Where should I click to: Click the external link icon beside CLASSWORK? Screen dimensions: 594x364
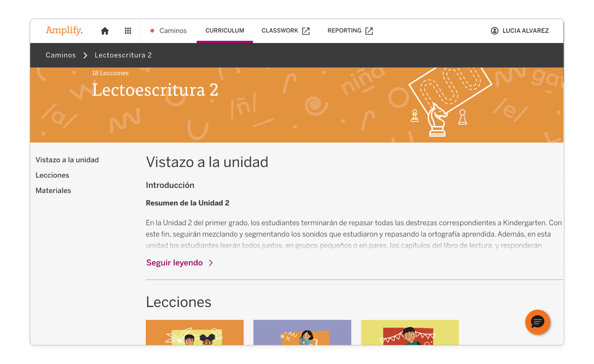pos(305,31)
